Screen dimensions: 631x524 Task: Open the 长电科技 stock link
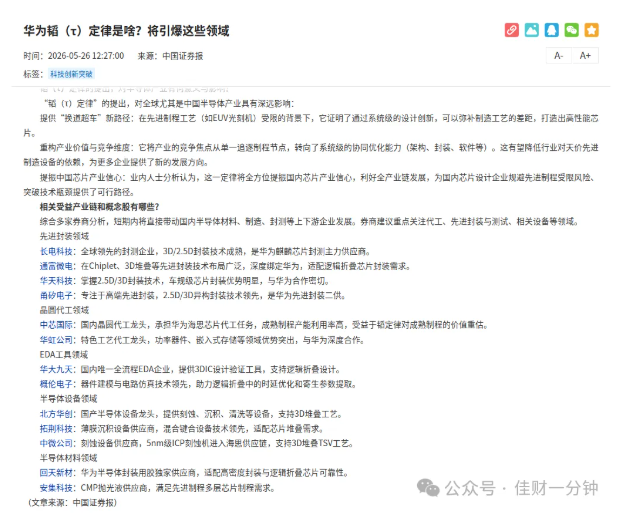pos(56,252)
